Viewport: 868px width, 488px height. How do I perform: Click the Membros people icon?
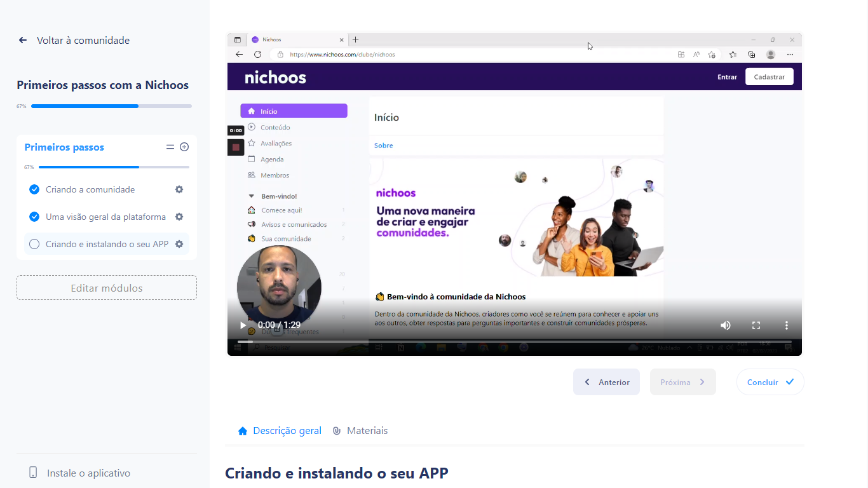251,175
